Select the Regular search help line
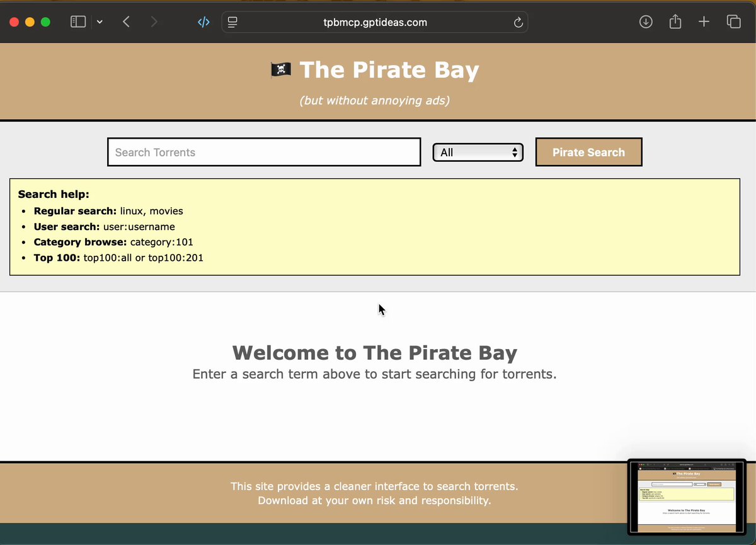 pos(108,211)
